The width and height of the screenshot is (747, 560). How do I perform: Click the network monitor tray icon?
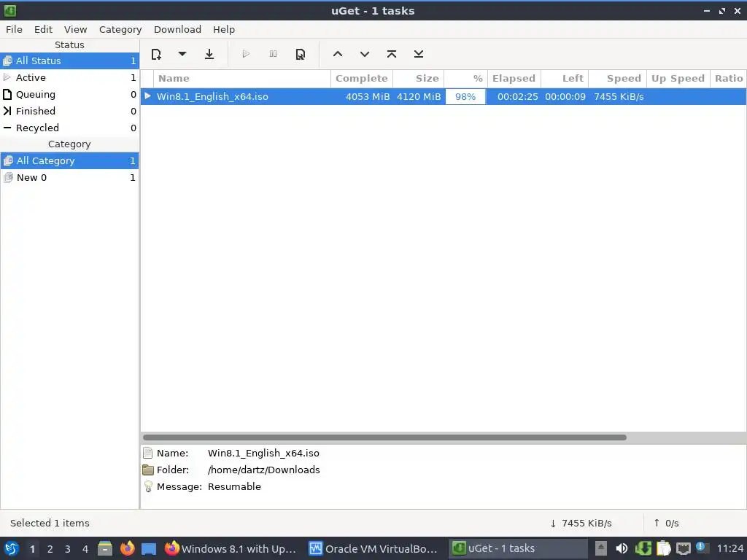(x=683, y=548)
